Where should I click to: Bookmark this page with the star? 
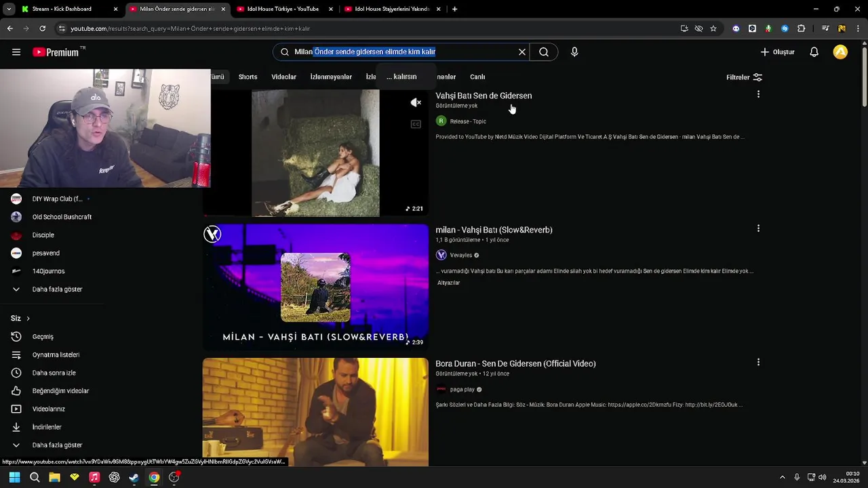(713, 28)
